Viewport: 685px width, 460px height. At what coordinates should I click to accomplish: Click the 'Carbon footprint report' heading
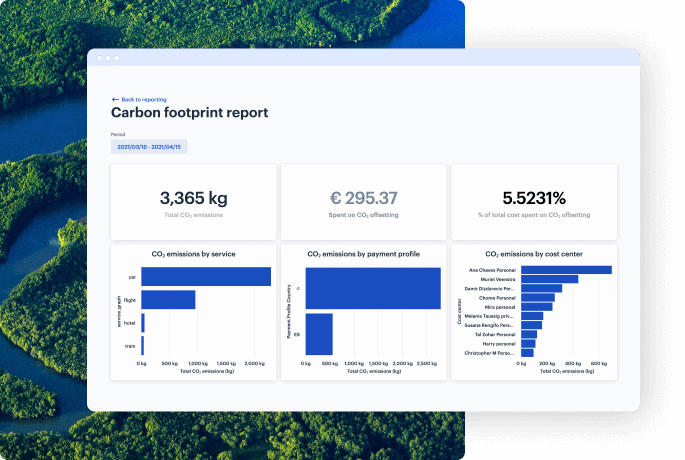[190, 113]
